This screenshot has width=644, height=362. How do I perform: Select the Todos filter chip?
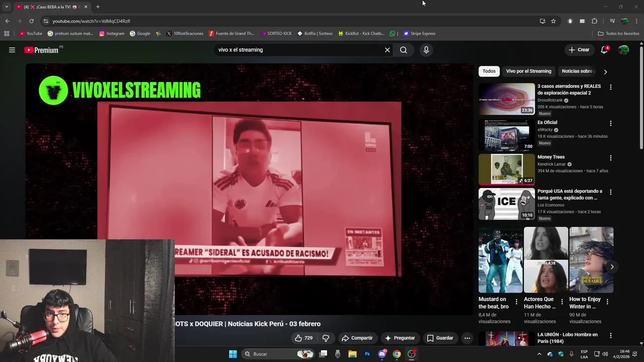coord(489,71)
